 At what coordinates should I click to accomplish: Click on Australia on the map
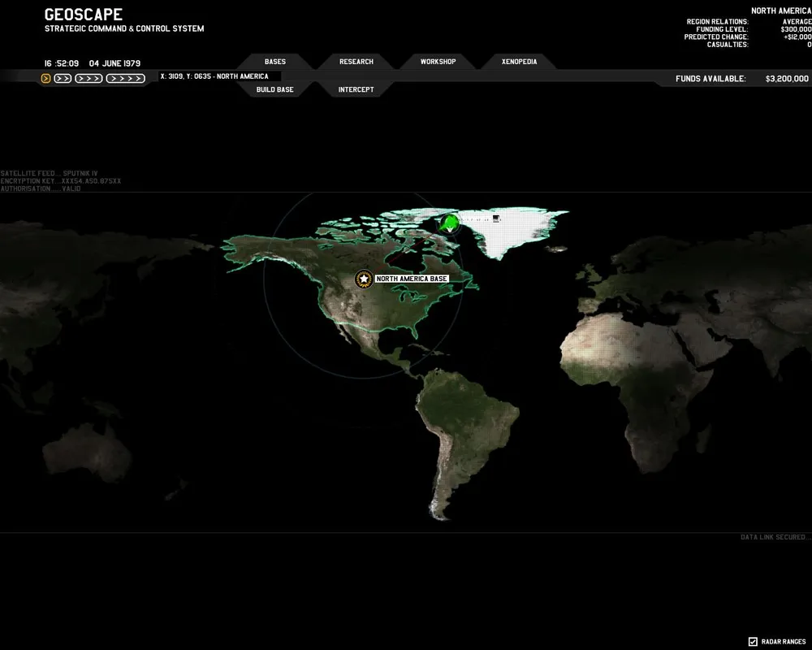point(87,452)
